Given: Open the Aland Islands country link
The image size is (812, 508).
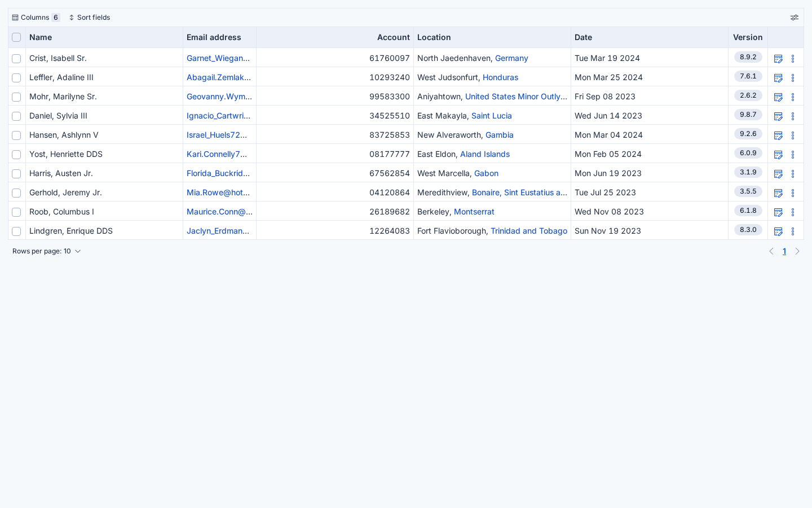Looking at the screenshot, I should tap(485, 154).
